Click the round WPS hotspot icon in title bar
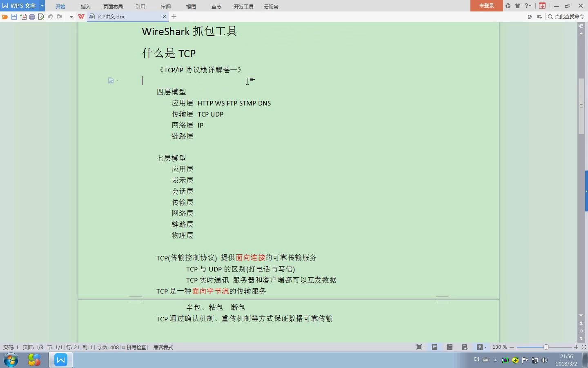Screen dimensions: 588x368 click(508, 6)
